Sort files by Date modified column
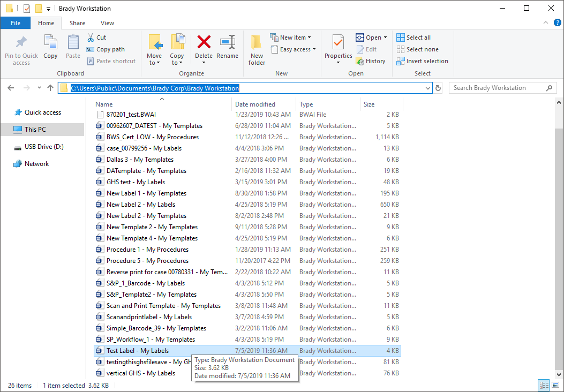Screen dimensions: 564x392 [255, 104]
